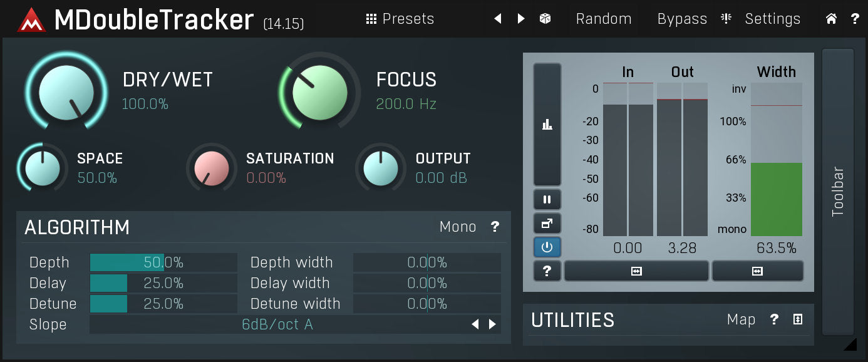868x362 pixels.
Task: Click the Map button in Utilities
Action: 741,319
